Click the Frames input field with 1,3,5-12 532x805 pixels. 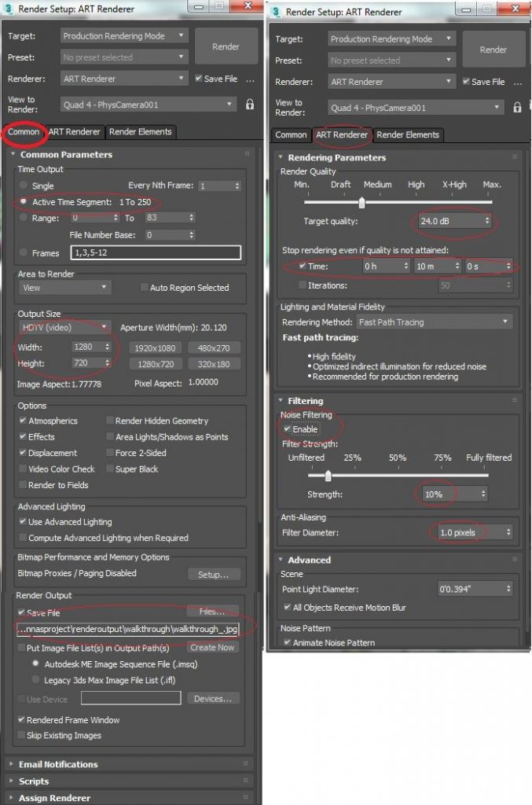tap(155, 253)
